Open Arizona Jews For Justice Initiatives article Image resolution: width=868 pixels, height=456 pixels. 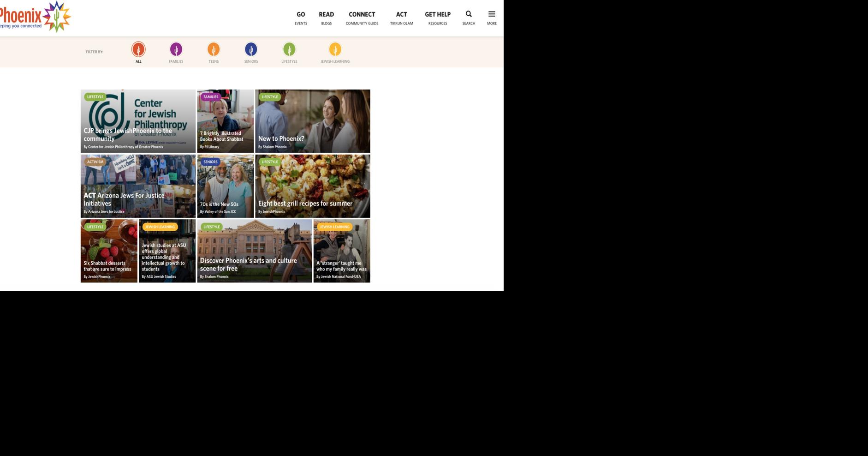[138, 186]
